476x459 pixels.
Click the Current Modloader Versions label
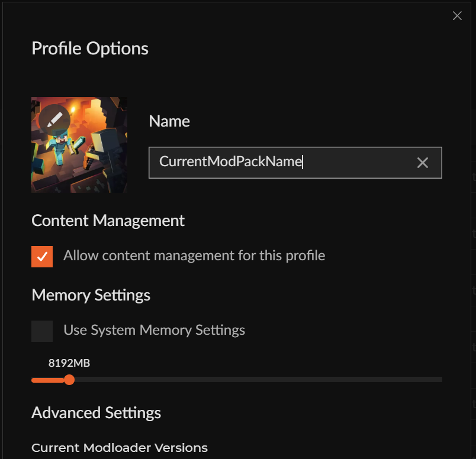[x=120, y=448]
